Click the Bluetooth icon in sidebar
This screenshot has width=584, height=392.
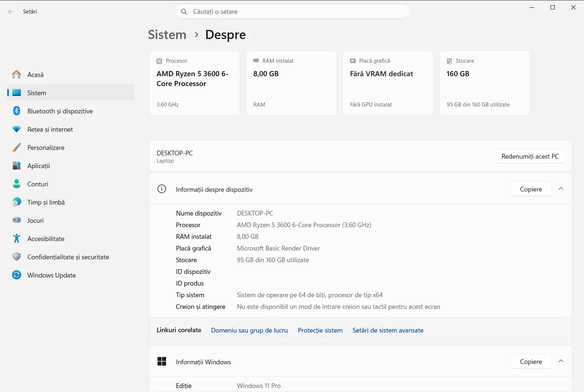(16, 111)
